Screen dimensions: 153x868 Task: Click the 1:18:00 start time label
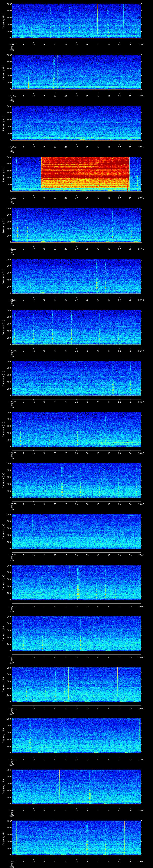pos(12,147)
